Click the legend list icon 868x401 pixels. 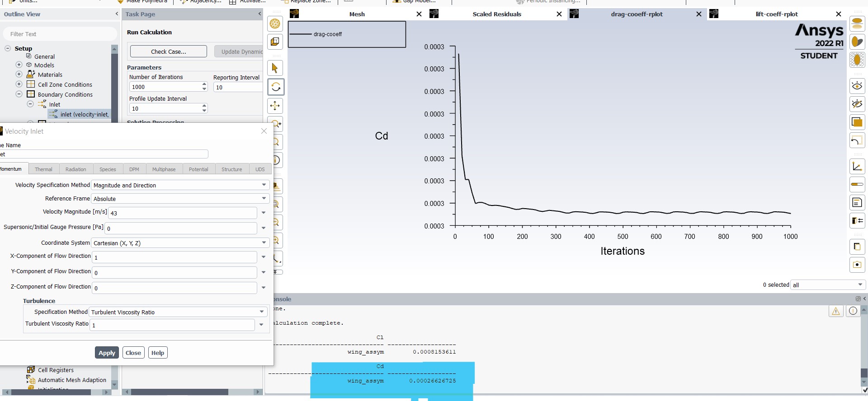[x=857, y=220]
